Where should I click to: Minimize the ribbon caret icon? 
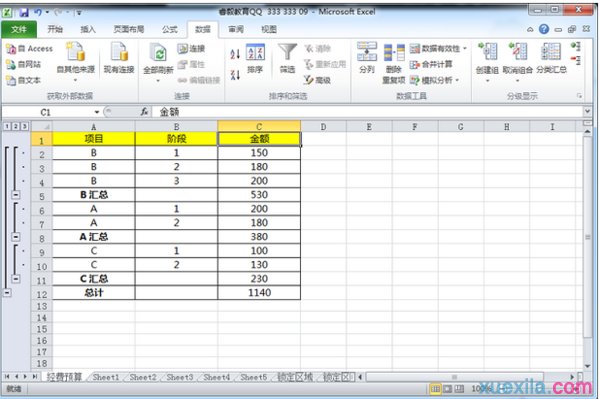[530, 29]
